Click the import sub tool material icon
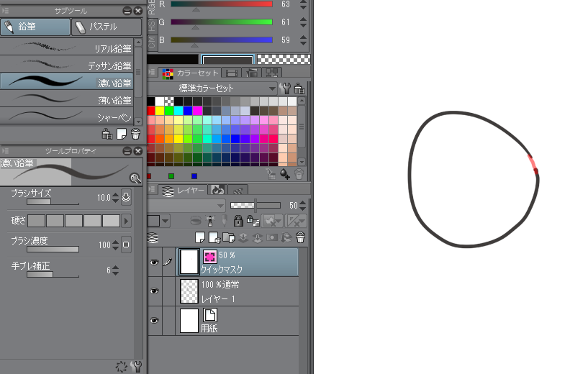Screen dimensions: 588x374 click(x=107, y=134)
